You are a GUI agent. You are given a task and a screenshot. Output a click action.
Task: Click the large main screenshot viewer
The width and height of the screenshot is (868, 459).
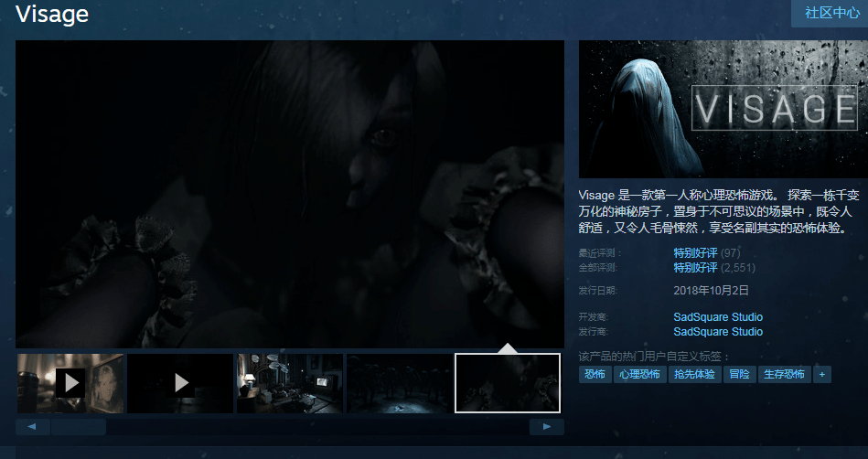pyautogui.click(x=290, y=194)
